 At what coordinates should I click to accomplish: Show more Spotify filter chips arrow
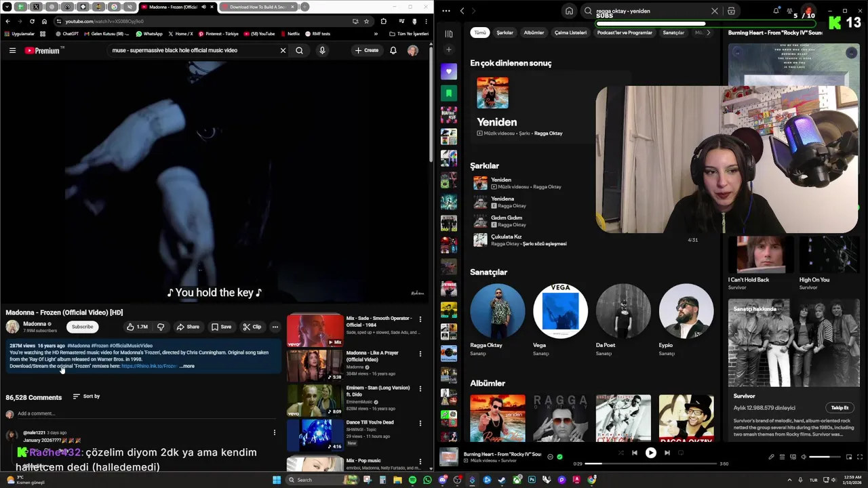[x=708, y=33]
